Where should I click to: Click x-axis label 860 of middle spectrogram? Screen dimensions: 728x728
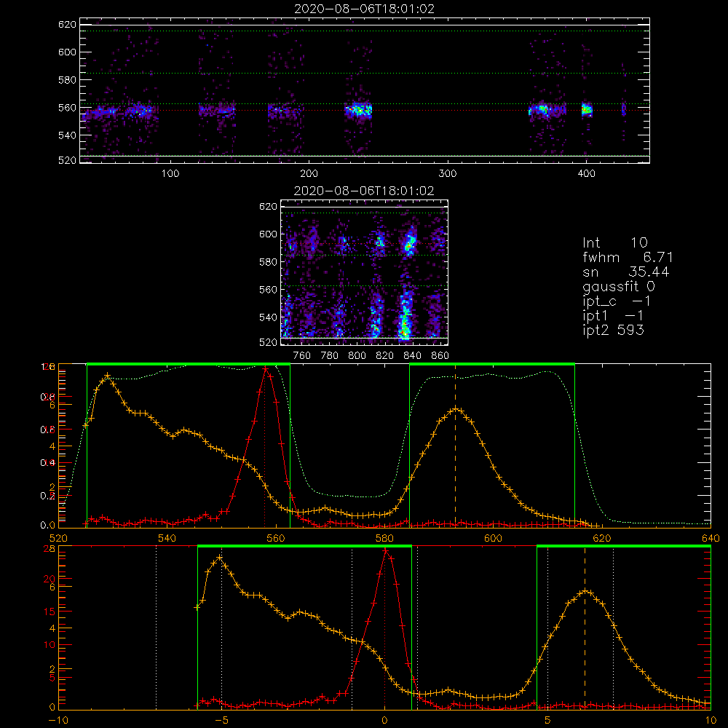point(440,356)
